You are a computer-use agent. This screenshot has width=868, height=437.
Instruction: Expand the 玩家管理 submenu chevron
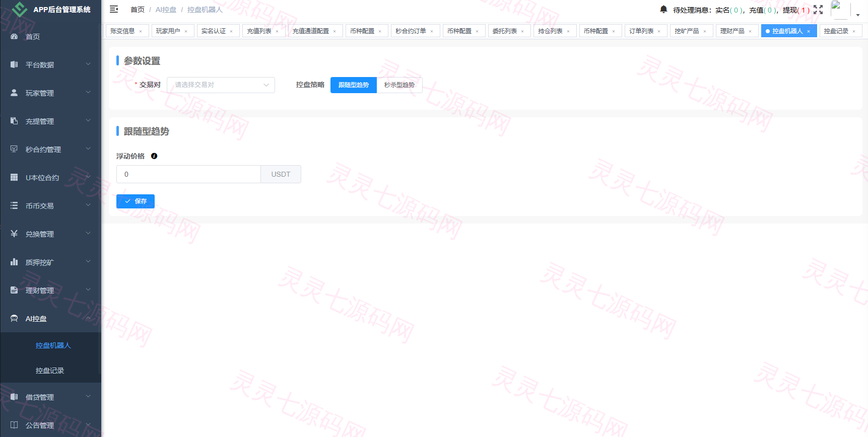[88, 93]
